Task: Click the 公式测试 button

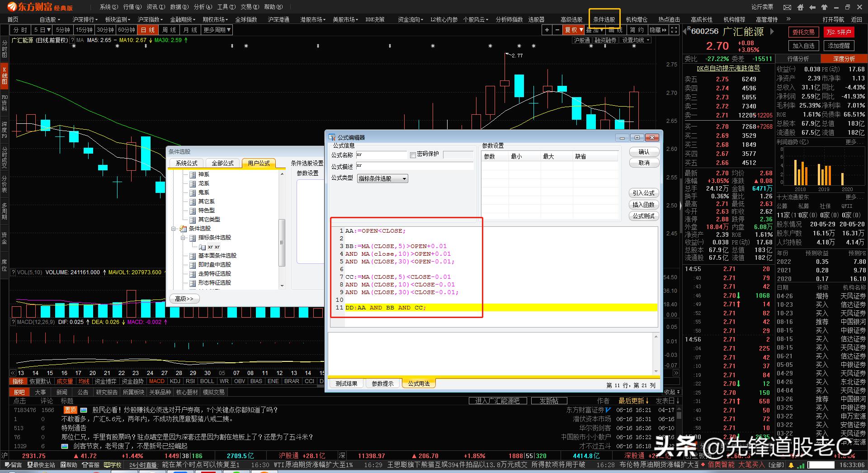Action: click(643, 216)
